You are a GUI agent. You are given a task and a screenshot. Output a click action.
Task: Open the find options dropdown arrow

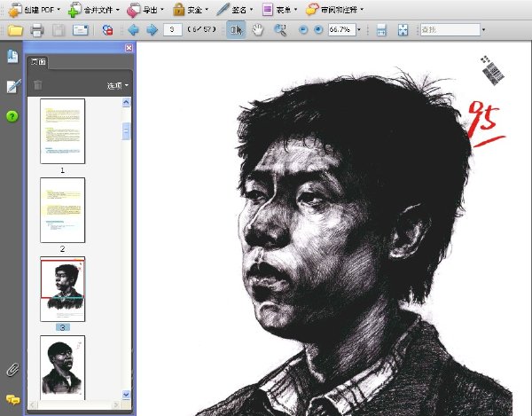tap(483, 30)
